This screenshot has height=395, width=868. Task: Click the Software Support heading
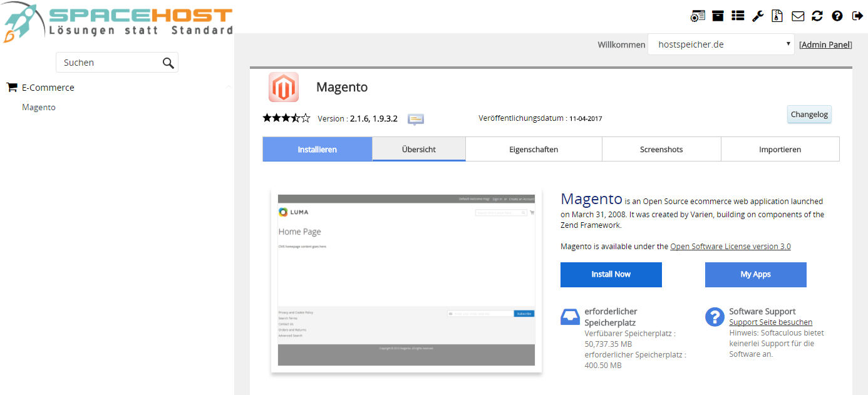762,311
